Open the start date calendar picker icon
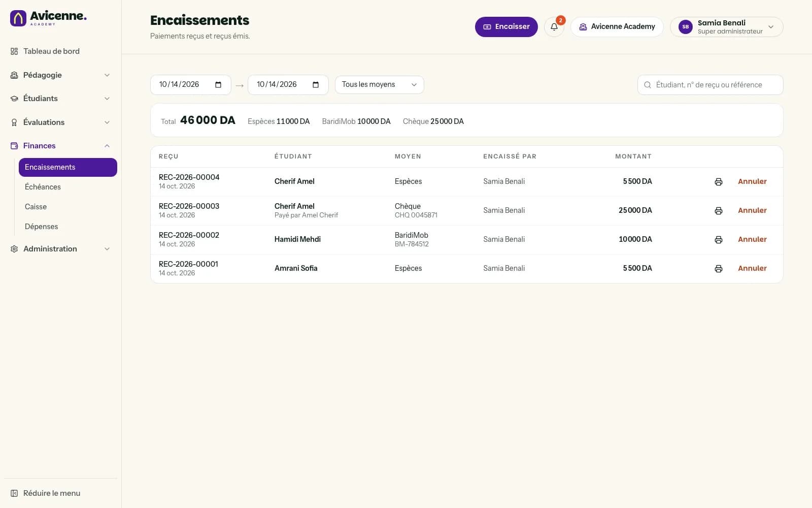 point(218,85)
